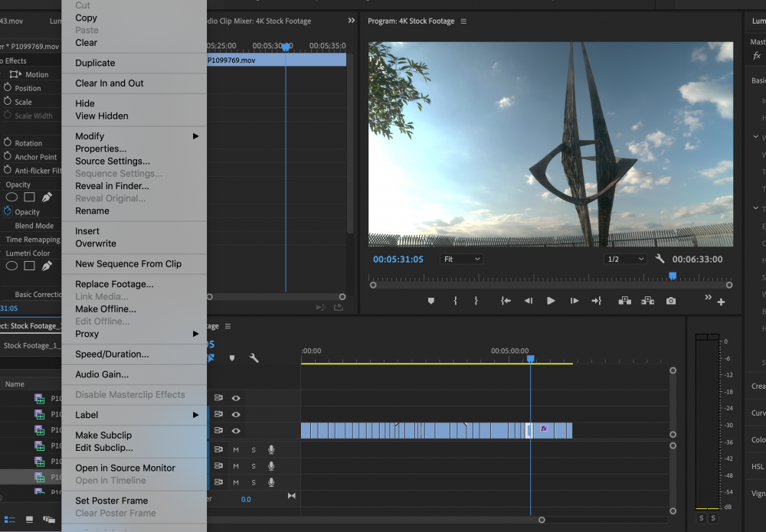Select the Opacity pen mask tool

[x=47, y=197]
